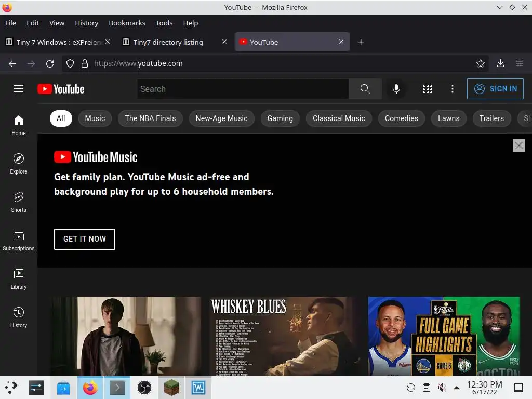Image resolution: width=532 pixels, height=399 pixels.
Task: Select the Classical Music filter chip
Action: tap(339, 118)
